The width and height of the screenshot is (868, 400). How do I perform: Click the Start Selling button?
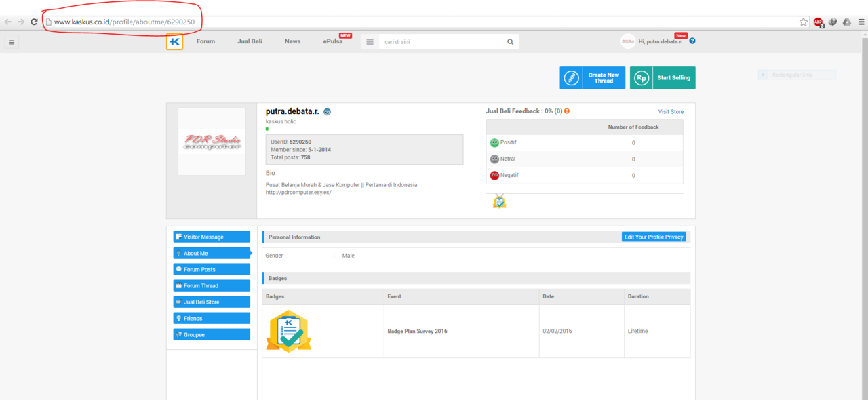pos(663,78)
